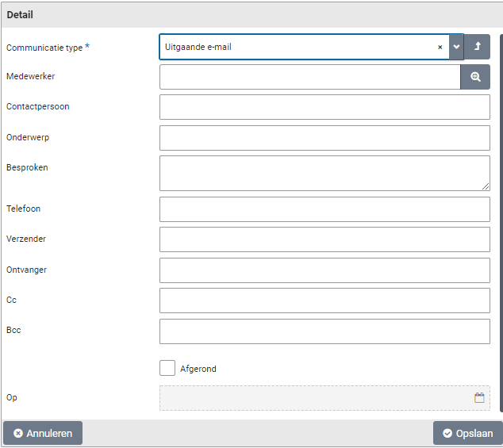Click the Op date field
The width and height of the screenshot is (503, 448).
click(x=315, y=398)
